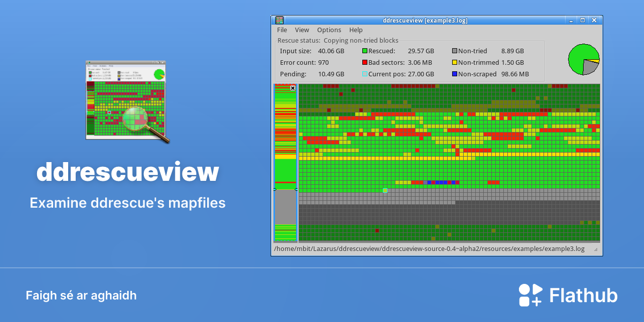Open the Help menu
This screenshot has width=644, height=322.
click(356, 30)
